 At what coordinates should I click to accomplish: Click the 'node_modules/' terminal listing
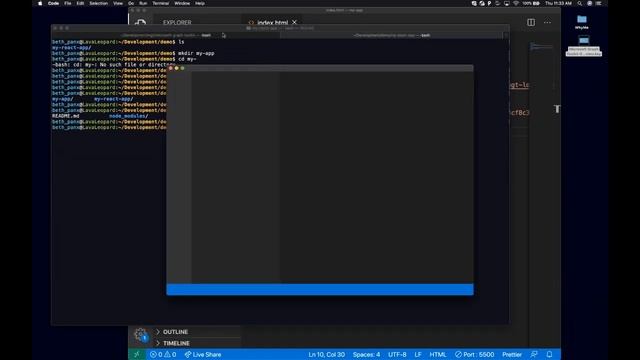click(129, 116)
